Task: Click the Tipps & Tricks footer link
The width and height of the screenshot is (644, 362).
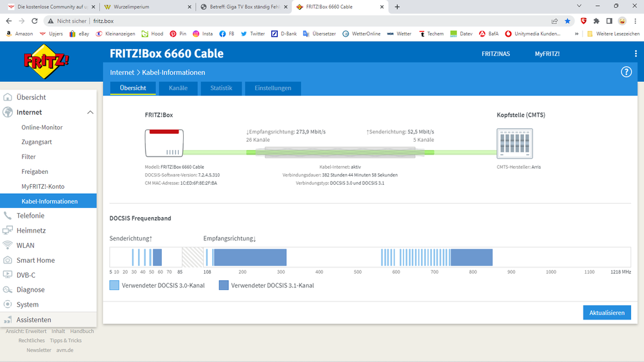Action: (66, 341)
